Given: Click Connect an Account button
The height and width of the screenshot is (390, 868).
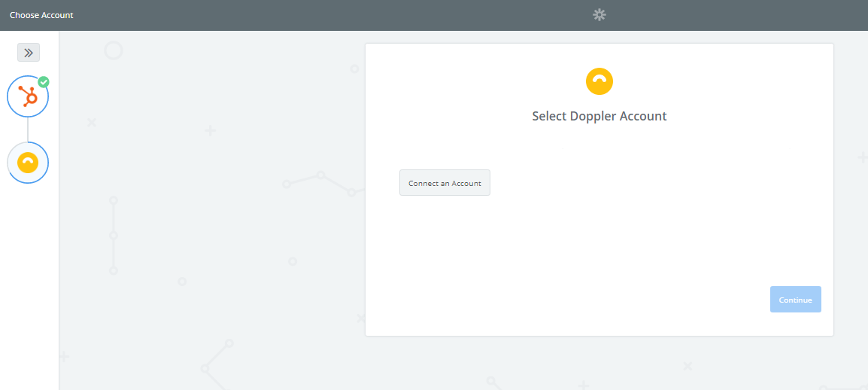Looking at the screenshot, I should coord(445,183).
